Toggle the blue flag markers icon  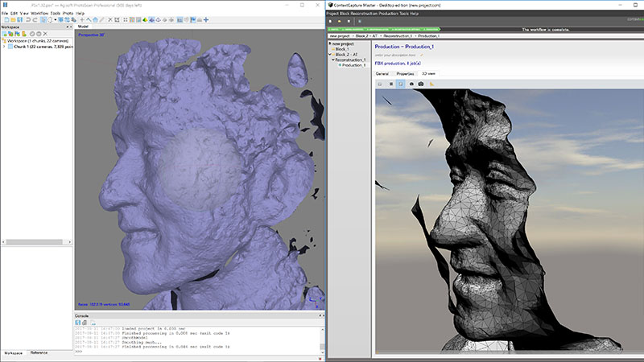tap(193, 19)
